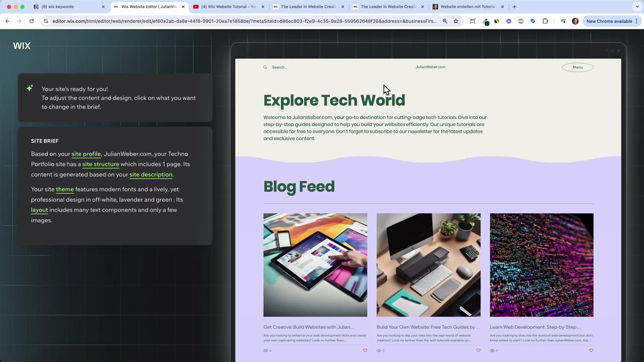
Task: Click the Search field in site preview
Action: (x=280, y=67)
